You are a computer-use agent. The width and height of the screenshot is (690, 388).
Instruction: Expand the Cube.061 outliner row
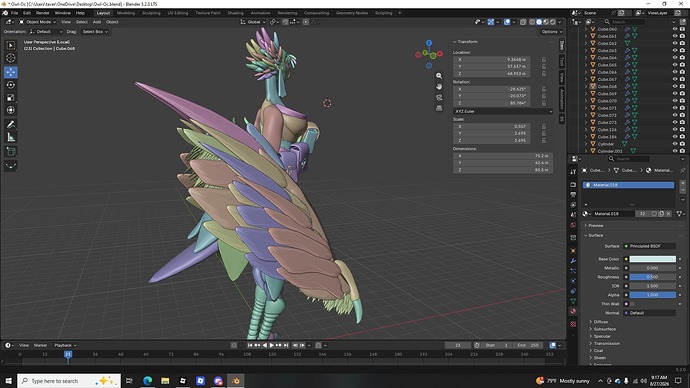[586, 36]
